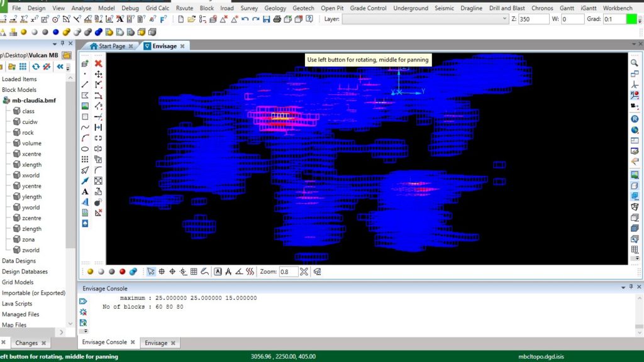Click the circled R reset view icon
644x362 pixels.
click(x=635, y=119)
